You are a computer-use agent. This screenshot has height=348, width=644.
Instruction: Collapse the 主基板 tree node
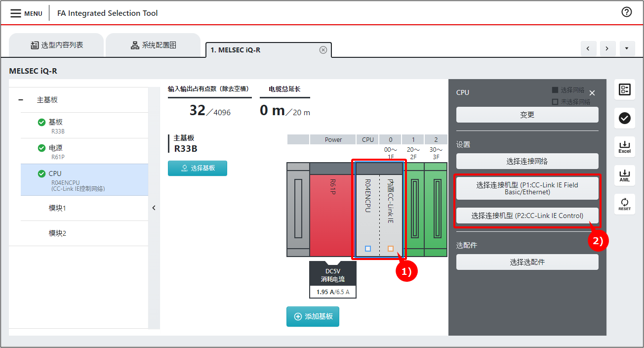pos(21,100)
